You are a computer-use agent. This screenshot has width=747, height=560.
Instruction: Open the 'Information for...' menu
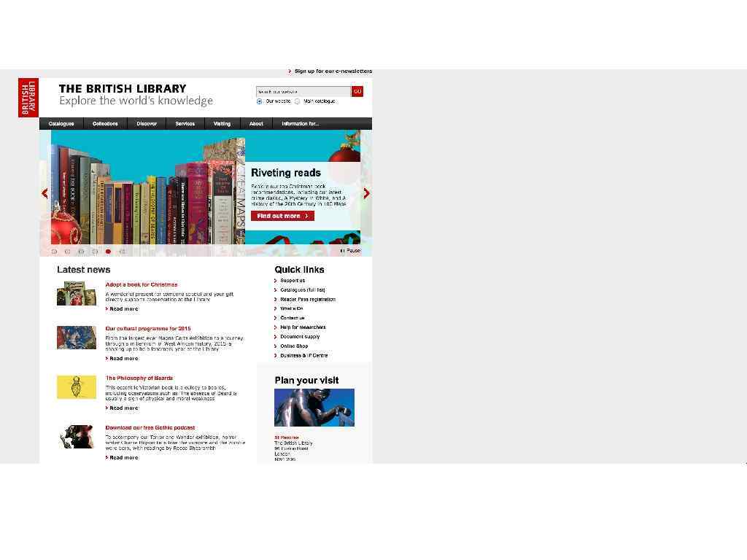300,124
